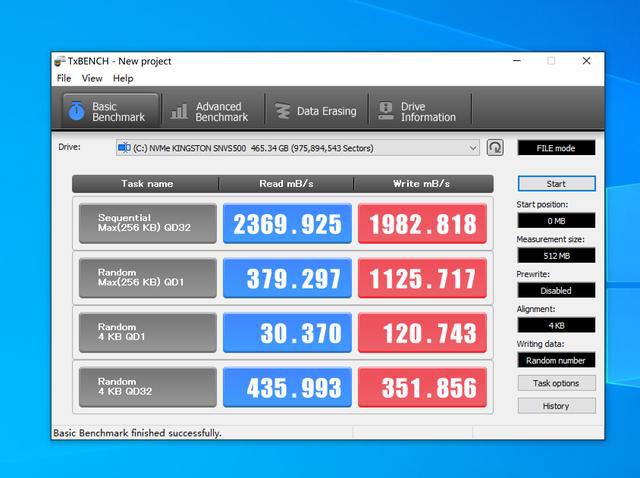
Task: Click the drive icon beside (C:) NVMe KINGSTON
Action: point(124,147)
